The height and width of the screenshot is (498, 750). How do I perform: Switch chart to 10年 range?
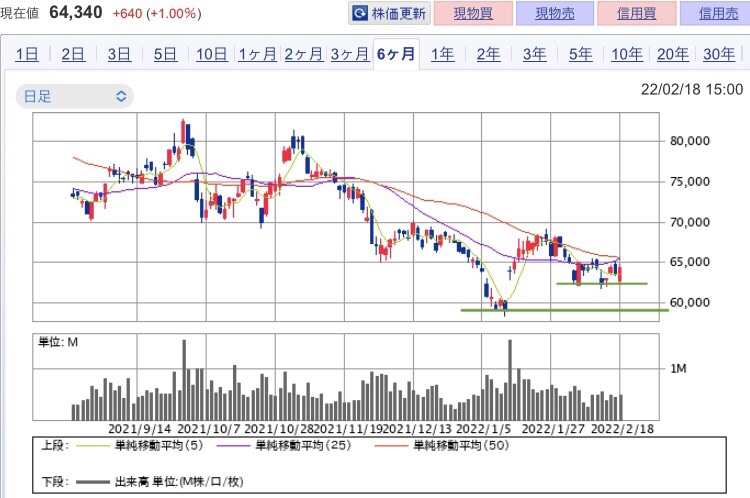(627, 54)
